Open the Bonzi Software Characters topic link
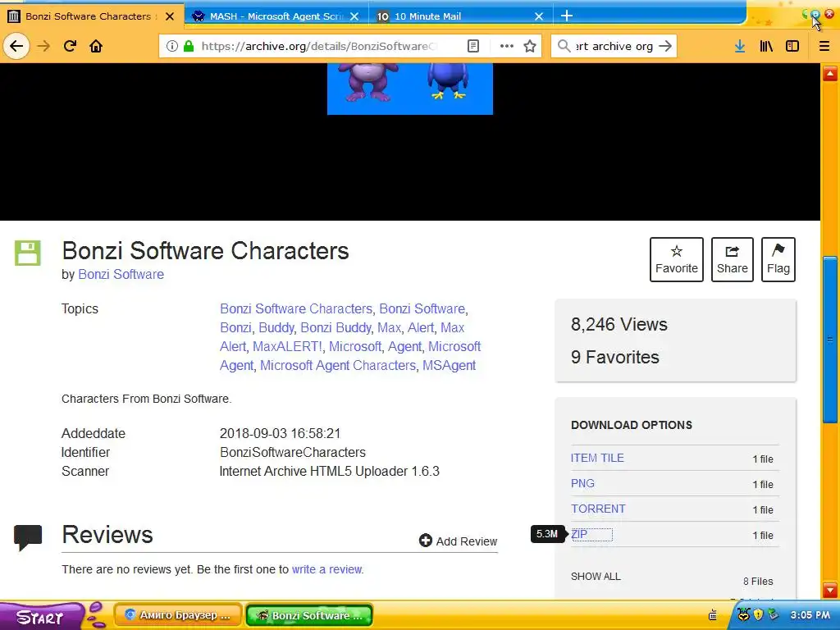 point(295,309)
